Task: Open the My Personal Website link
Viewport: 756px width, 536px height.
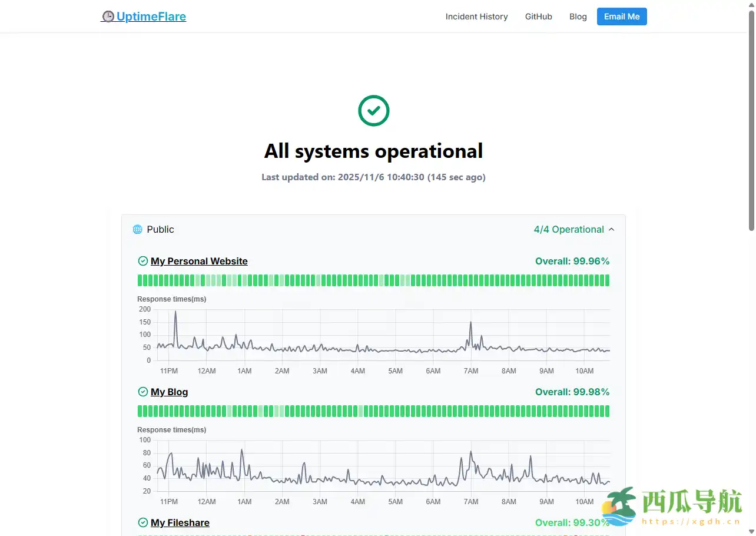Action: (x=199, y=262)
